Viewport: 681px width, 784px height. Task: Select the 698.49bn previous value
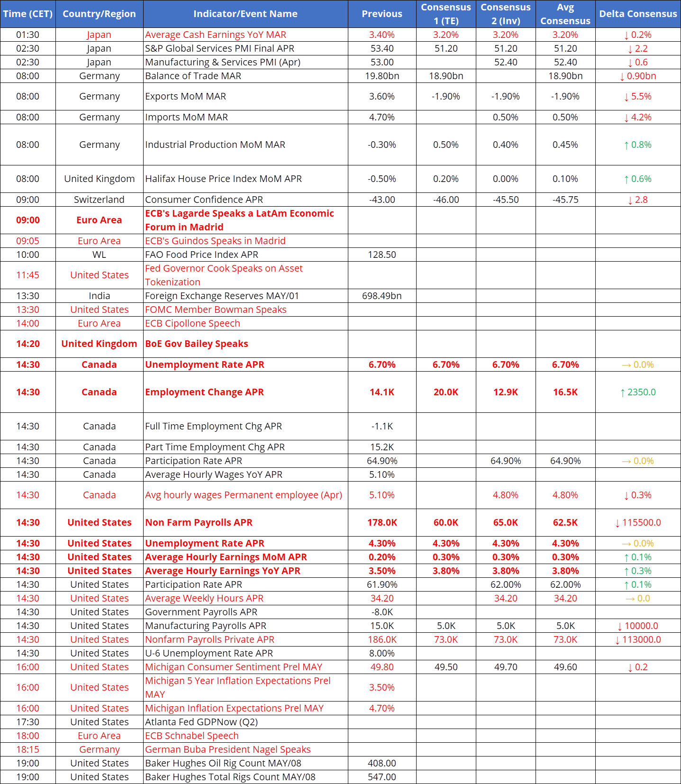coord(382,296)
